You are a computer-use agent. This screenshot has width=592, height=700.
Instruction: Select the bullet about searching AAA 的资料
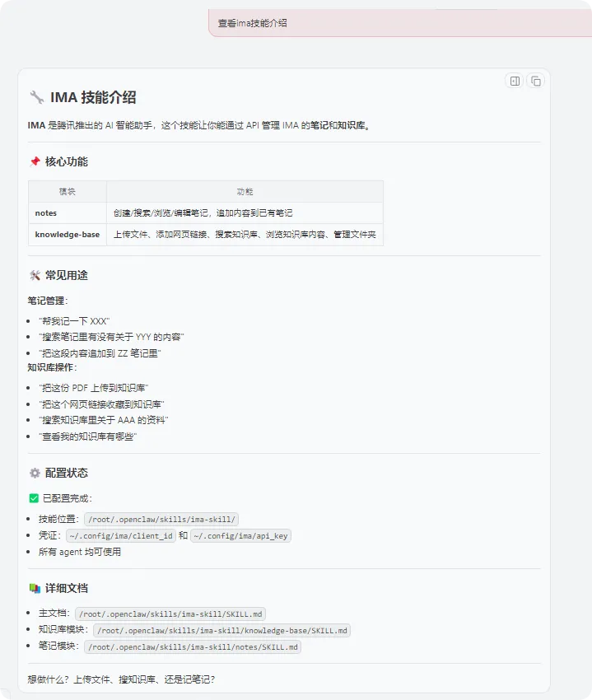104,420
